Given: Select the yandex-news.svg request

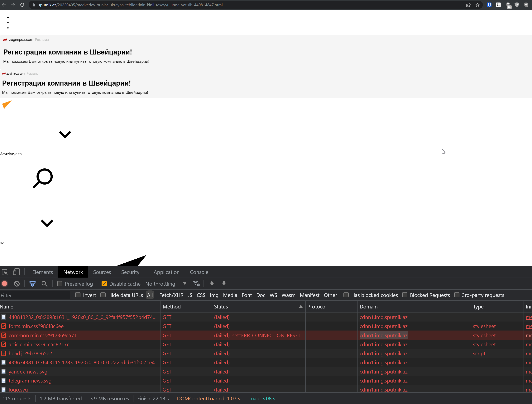Looking at the screenshot, I should (266, 372).
